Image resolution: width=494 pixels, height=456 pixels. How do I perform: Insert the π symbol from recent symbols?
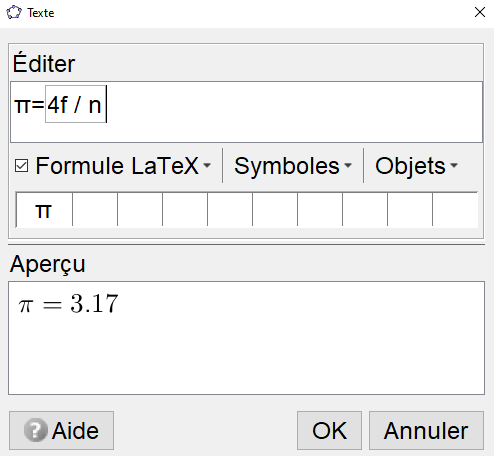(44, 210)
